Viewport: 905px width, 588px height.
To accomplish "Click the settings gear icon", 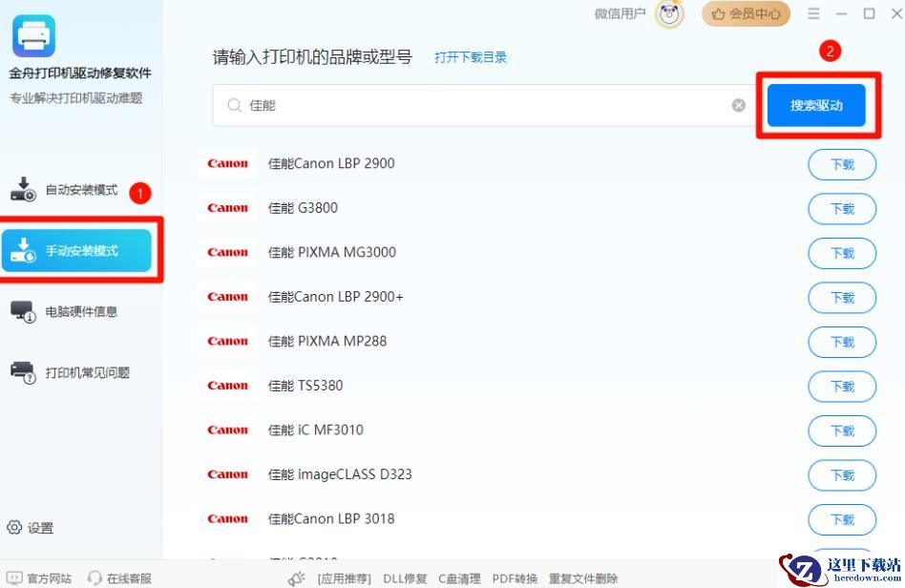I will coord(14,527).
